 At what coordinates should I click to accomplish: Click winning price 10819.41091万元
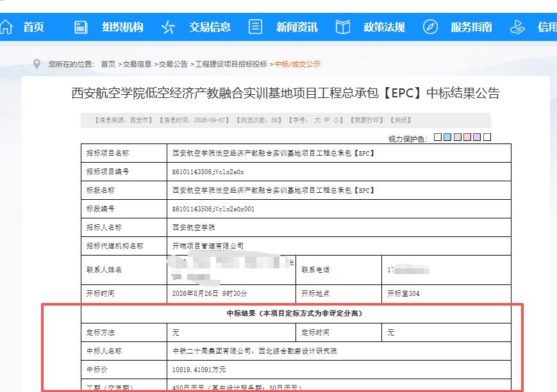click(199, 370)
